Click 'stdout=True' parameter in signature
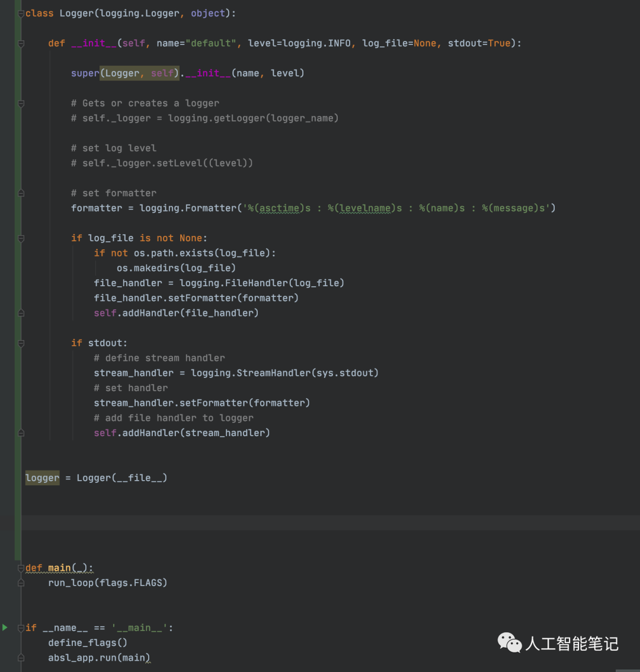 479,43
